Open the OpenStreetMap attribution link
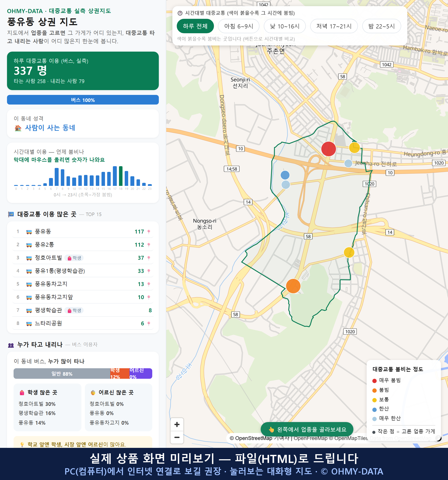448x480 pixels. coord(251,438)
